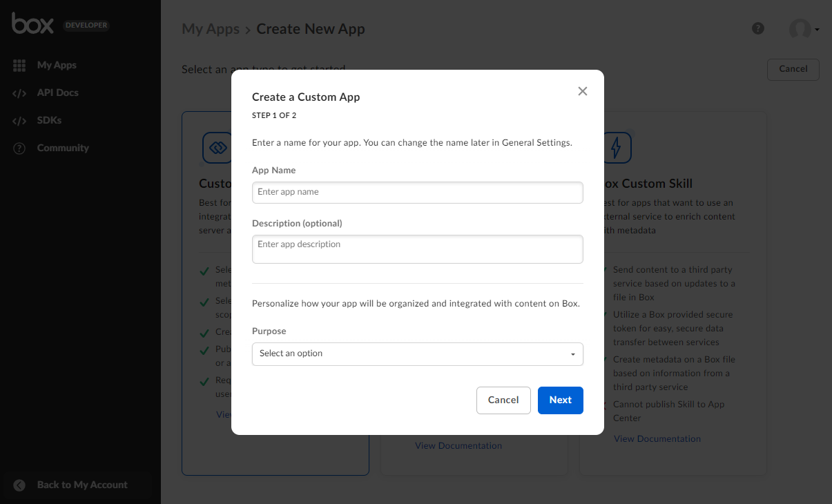
Task: Click the SDKs code icon
Action: (x=19, y=121)
